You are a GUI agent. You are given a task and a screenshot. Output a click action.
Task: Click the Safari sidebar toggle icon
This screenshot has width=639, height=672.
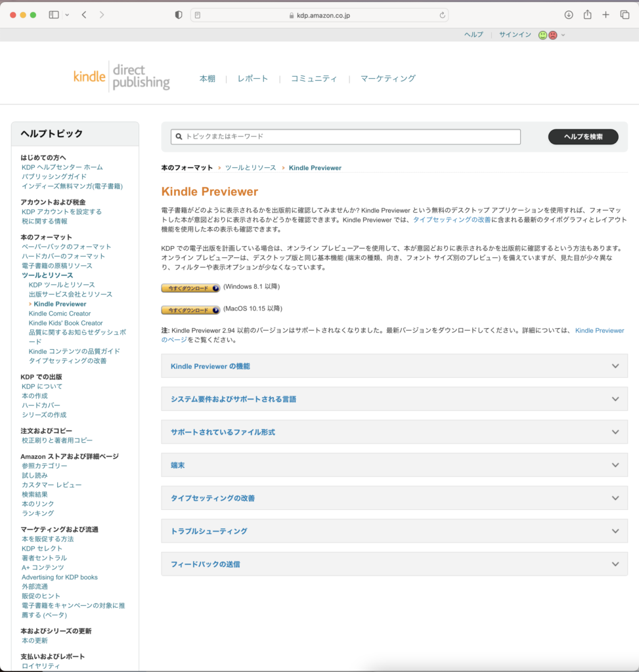pyautogui.click(x=54, y=14)
